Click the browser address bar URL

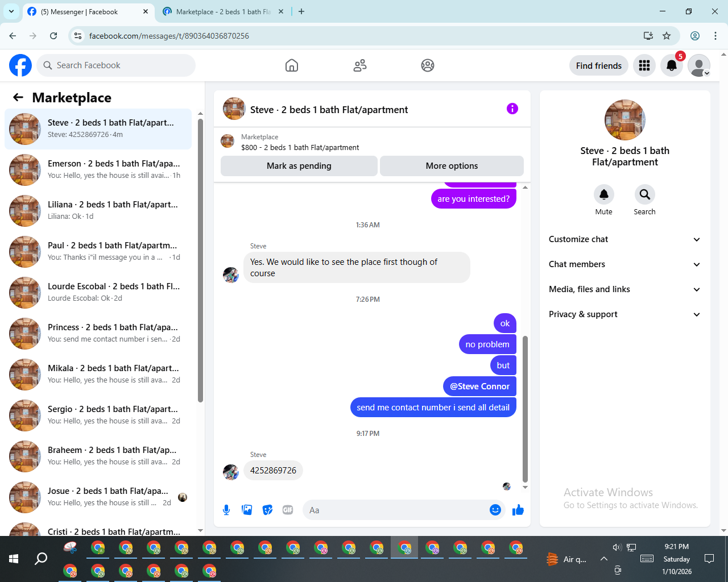(169, 36)
